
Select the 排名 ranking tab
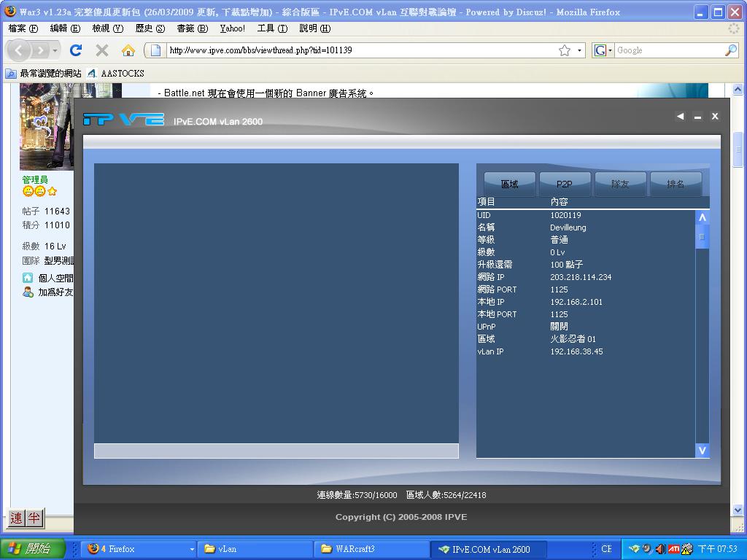[x=676, y=184]
